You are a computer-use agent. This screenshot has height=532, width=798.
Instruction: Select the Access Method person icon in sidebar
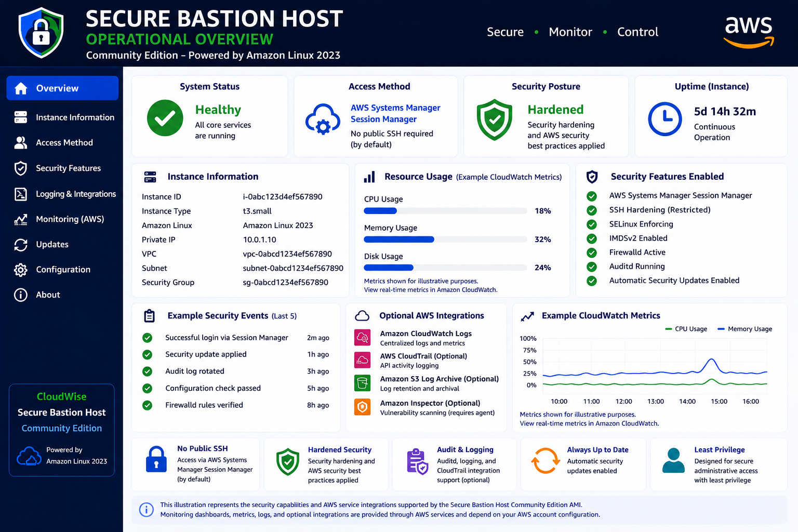(21, 142)
